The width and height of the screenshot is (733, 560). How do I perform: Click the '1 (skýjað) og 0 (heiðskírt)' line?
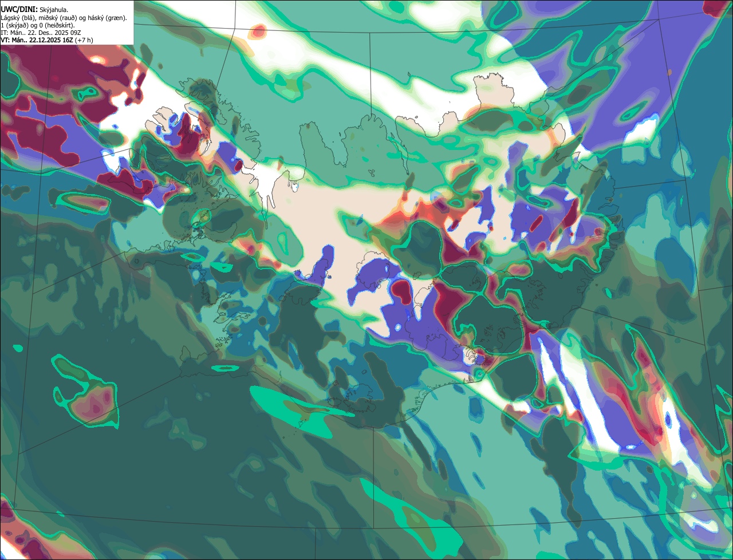point(38,25)
